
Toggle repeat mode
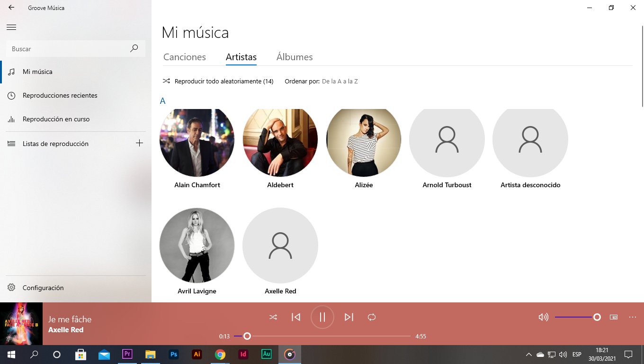[x=372, y=317]
